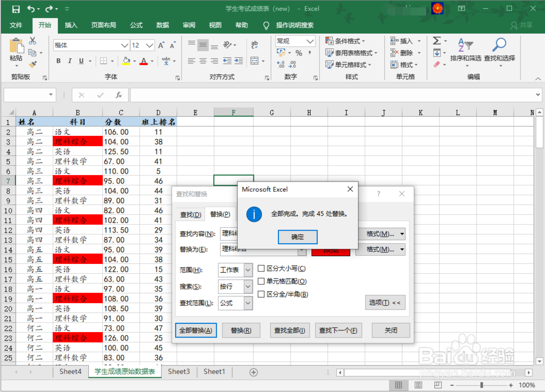Click the 关闭 button in dialog
The image size is (545, 392).
coord(391,330)
